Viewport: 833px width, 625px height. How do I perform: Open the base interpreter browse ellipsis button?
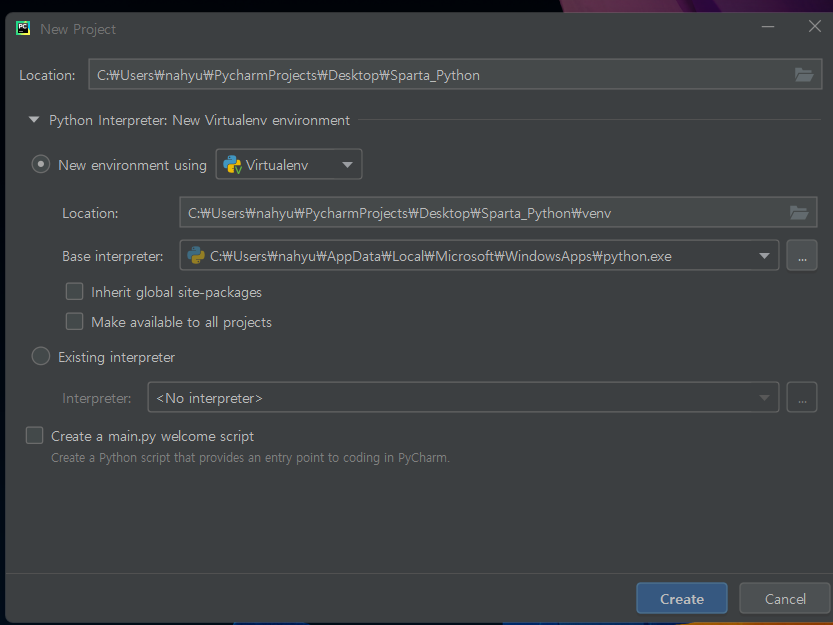[802, 256]
